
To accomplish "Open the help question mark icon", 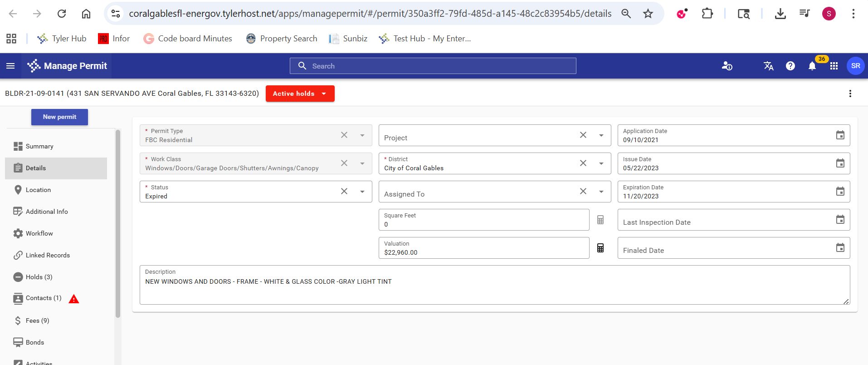I will pyautogui.click(x=790, y=66).
